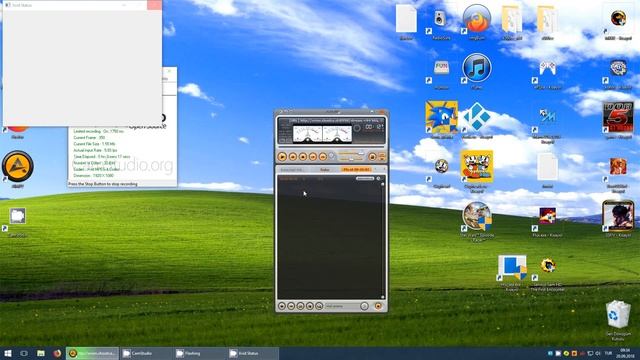640x360 pixels.
Task: Launch the large Cuphead game shortcut
Action: click(476, 166)
